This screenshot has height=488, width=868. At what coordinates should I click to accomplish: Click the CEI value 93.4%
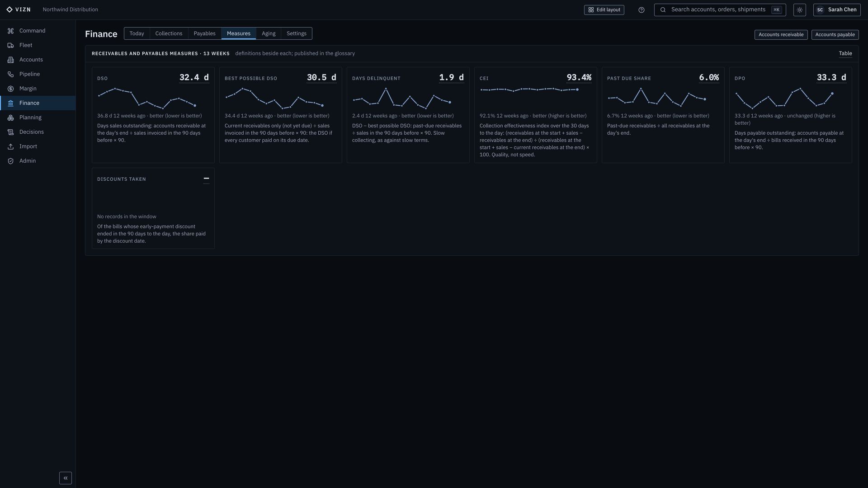579,78
